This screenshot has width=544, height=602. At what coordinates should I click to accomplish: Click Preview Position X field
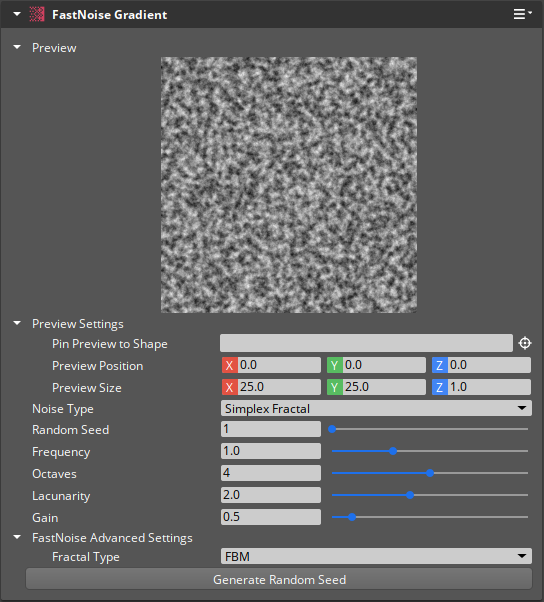pos(279,365)
